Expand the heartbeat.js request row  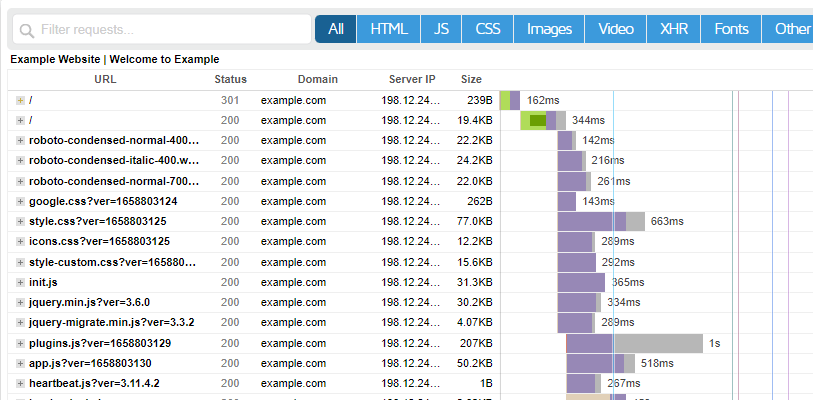tap(20, 383)
